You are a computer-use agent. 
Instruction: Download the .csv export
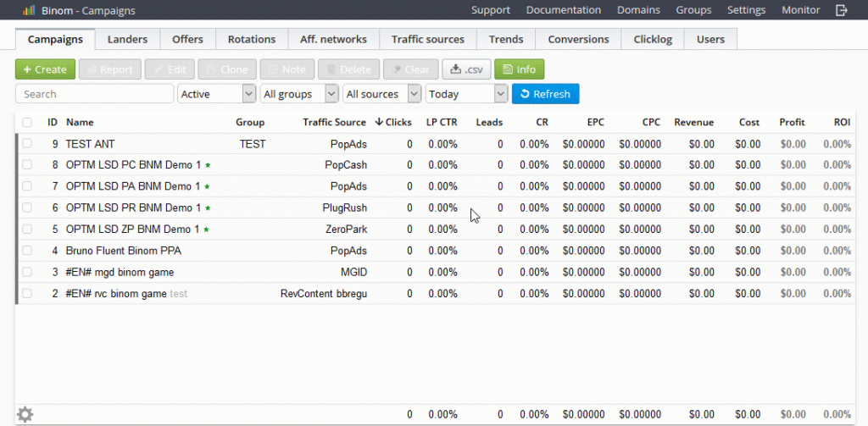pos(466,69)
